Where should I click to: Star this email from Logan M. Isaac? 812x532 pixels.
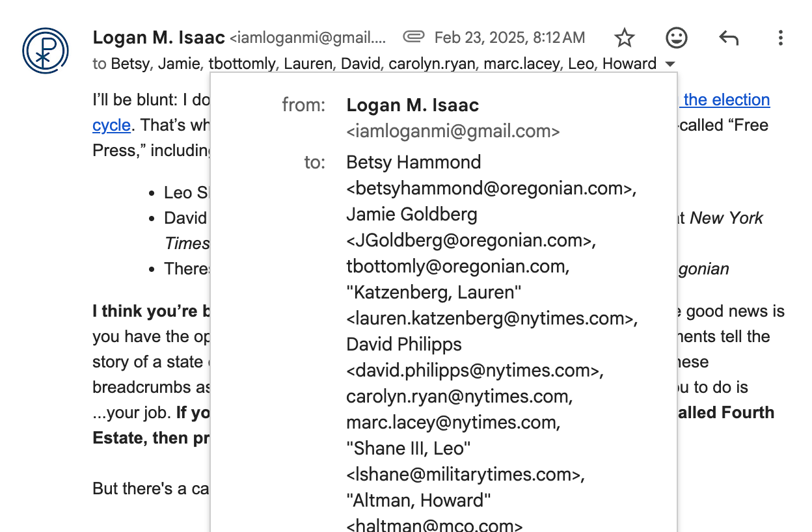625,38
